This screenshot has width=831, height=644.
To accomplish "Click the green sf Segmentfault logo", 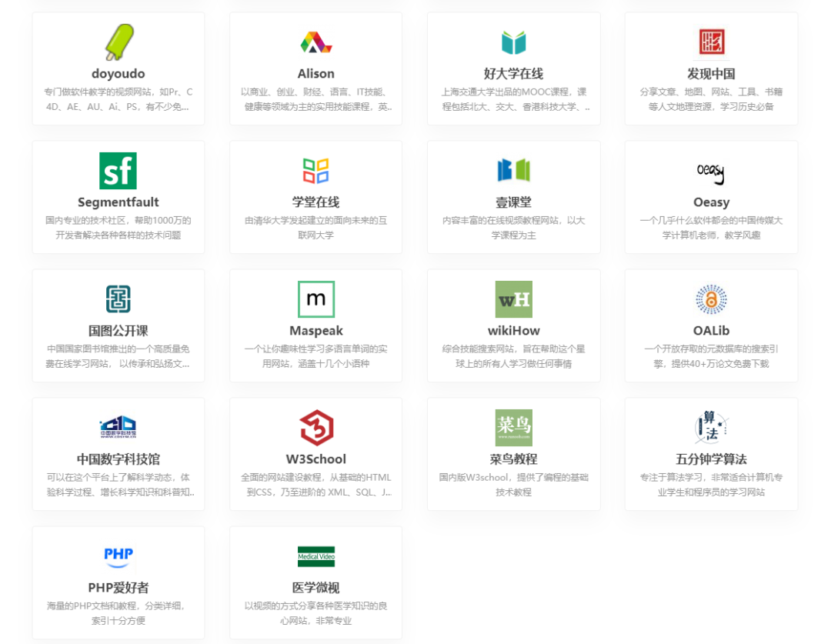I will (x=118, y=171).
